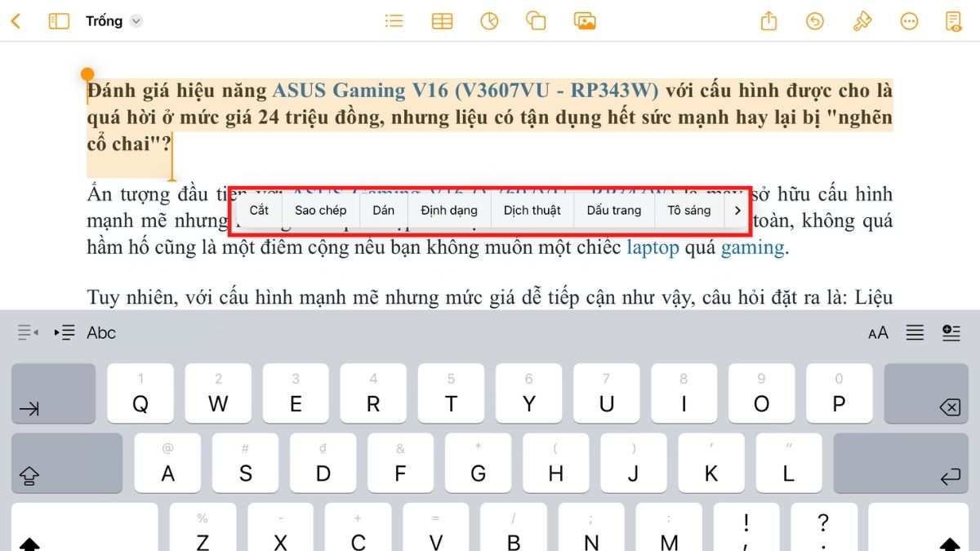This screenshot has height=551, width=980.
Task: Show more context menu options arrow
Action: click(x=737, y=210)
